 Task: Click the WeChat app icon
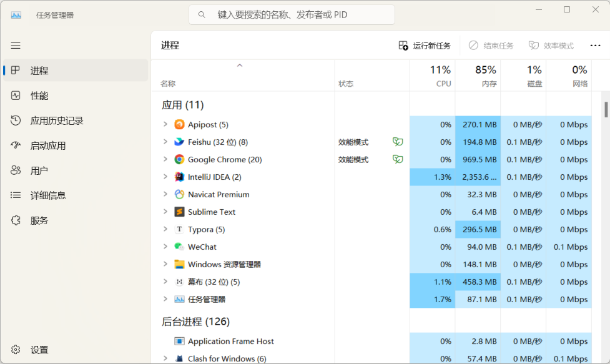tap(179, 247)
